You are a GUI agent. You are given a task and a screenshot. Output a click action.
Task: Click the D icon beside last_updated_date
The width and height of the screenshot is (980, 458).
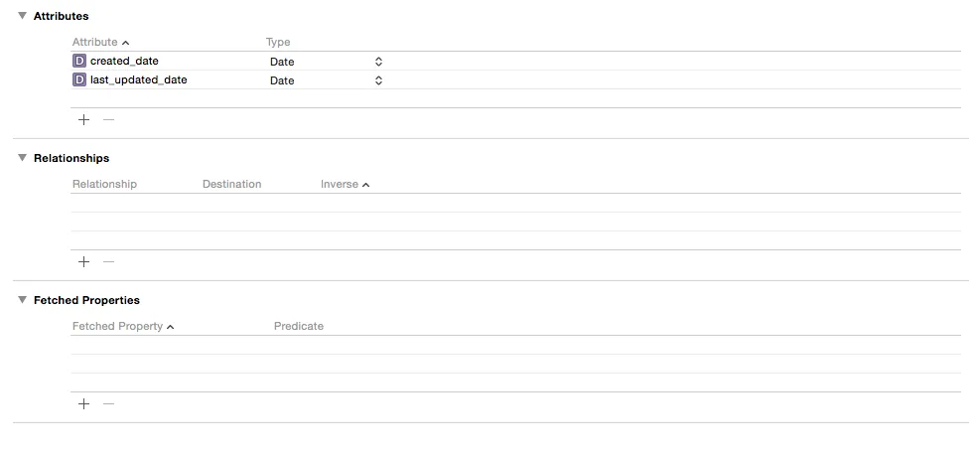79,79
